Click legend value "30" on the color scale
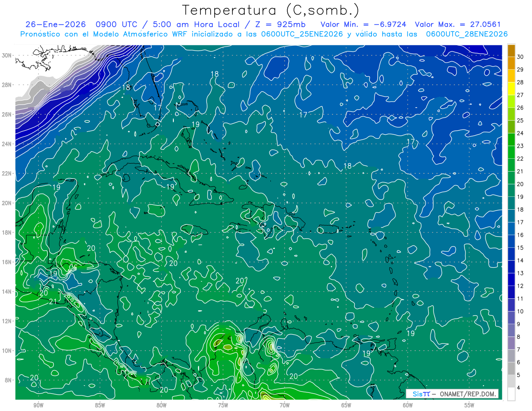532x411 pixels. click(520, 56)
